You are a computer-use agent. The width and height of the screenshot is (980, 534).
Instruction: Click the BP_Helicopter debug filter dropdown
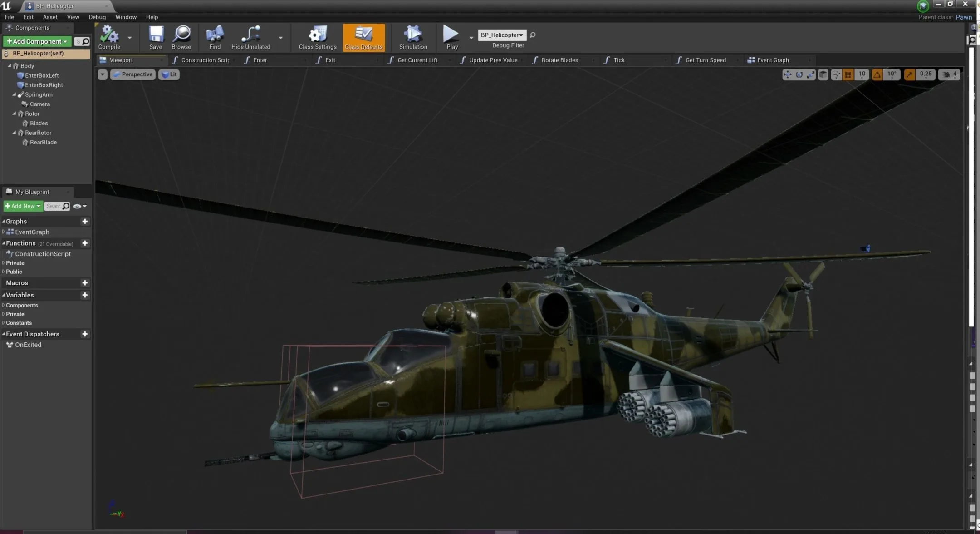point(500,34)
